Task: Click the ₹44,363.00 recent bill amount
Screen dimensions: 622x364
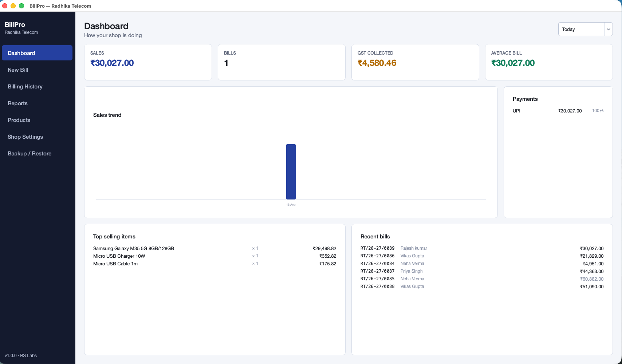Action: tap(592, 271)
